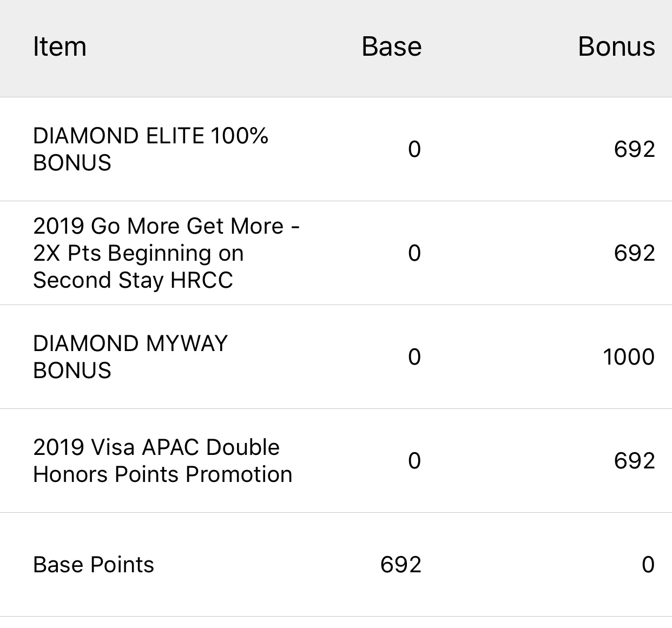Click the Second Stay HRCC text line
Screen dimensions: 672x628
point(133,280)
